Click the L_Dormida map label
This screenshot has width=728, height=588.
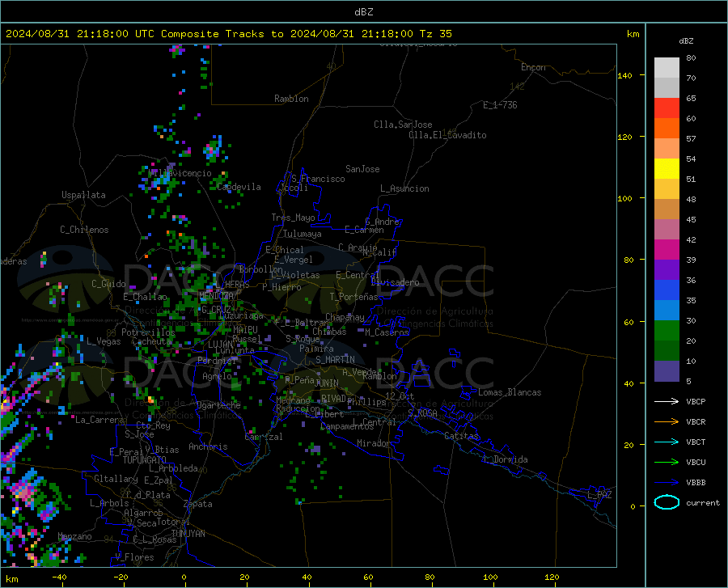tap(505, 459)
